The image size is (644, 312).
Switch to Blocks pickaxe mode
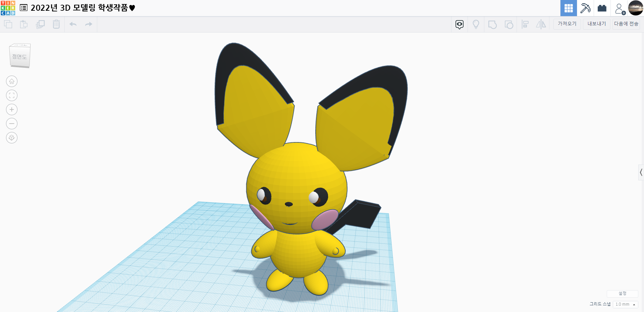coord(585,8)
